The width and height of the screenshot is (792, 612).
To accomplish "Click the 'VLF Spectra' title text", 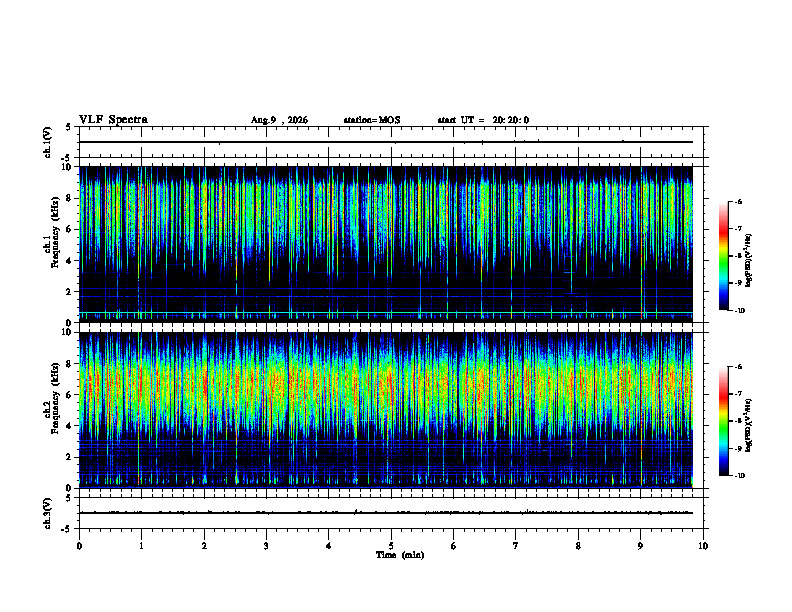I will pyautogui.click(x=113, y=120).
